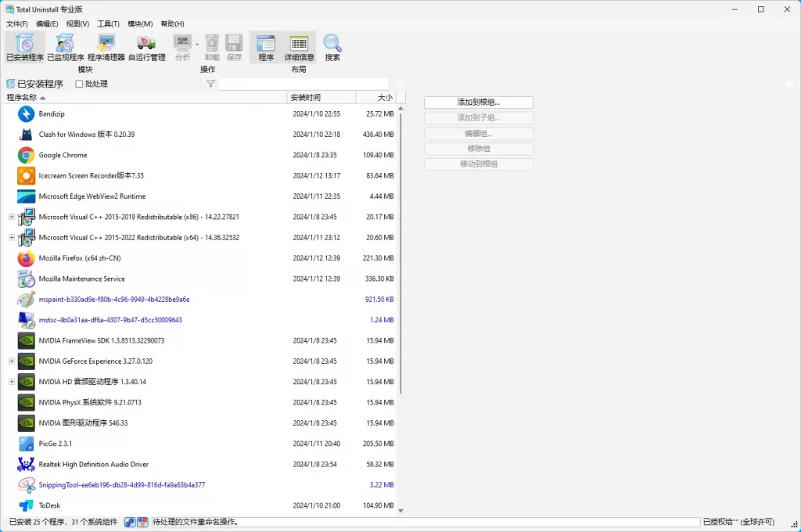This screenshot has width=801, height=532.
Task: Launch the 程序清理器 tool
Action: pyautogui.click(x=106, y=47)
